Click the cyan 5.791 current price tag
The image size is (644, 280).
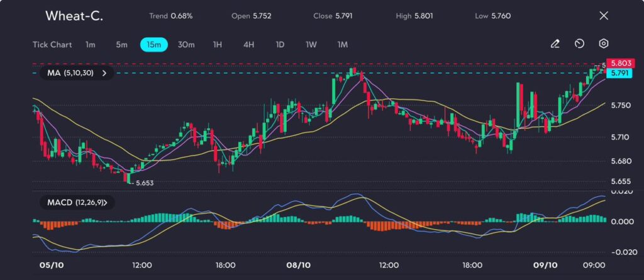pos(619,74)
